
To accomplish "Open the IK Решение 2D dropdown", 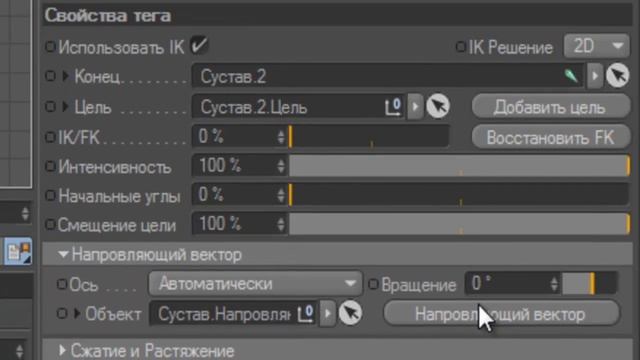I will point(596,46).
